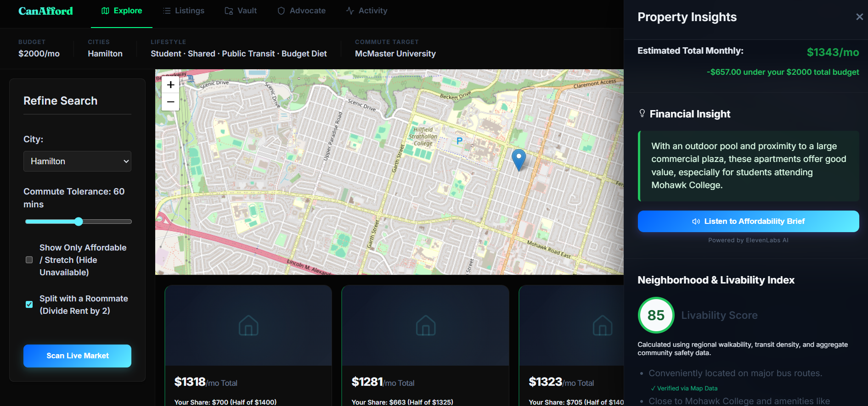Screen dimensions: 868x406
Task: Open the City dropdown showing Hamilton
Action: click(77, 161)
